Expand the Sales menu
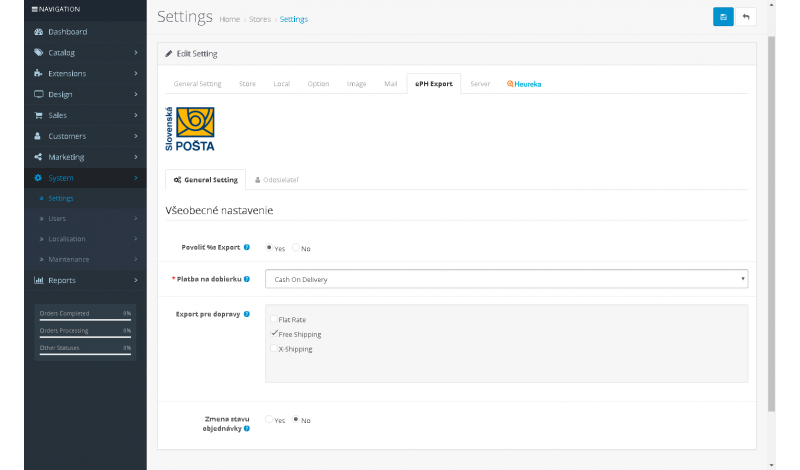Image resolution: width=800 pixels, height=470 pixels. 85,115
